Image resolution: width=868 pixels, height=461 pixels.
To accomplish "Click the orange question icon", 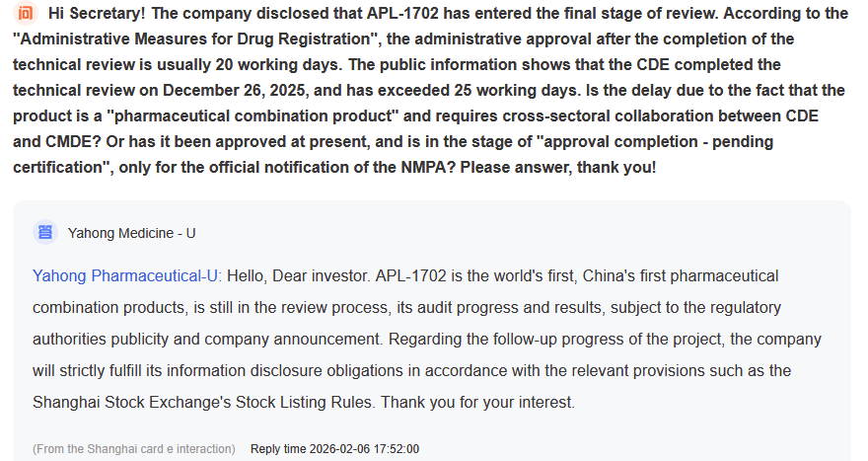I will (x=26, y=13).
